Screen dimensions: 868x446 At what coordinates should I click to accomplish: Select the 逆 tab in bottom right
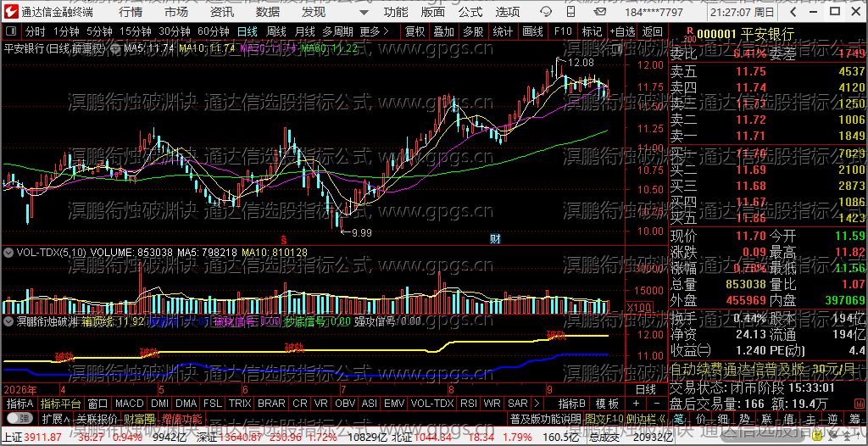tap(832, 418)
